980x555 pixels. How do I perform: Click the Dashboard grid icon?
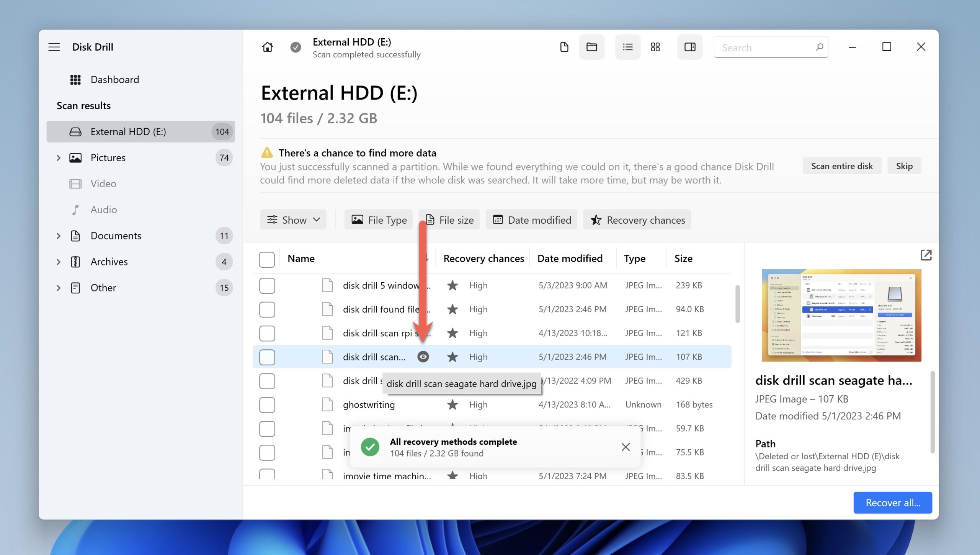coord(75,80)
